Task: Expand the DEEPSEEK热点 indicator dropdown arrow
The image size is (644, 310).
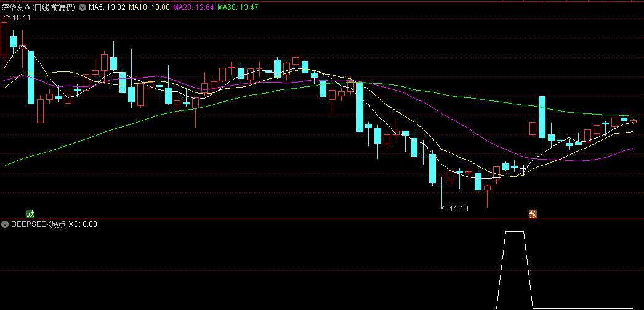Action: 5,224
